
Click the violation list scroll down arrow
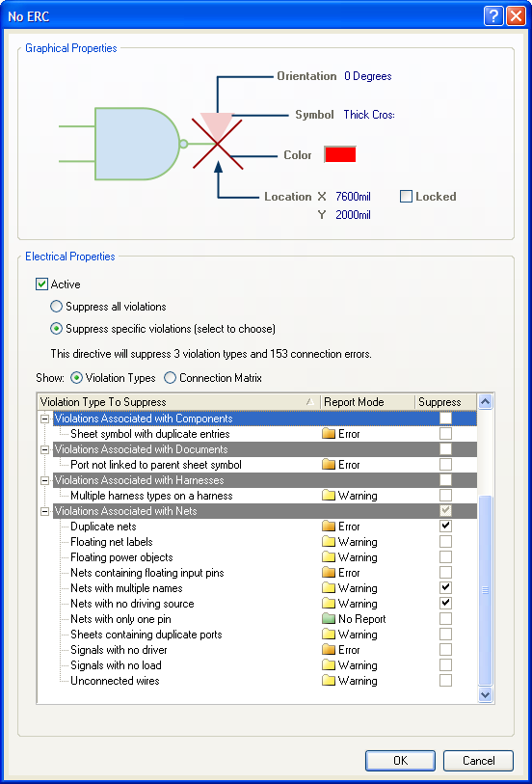[485, 694]
